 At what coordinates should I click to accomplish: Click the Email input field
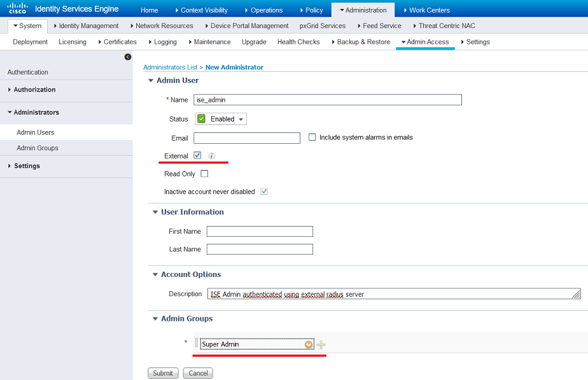[247, 138]
